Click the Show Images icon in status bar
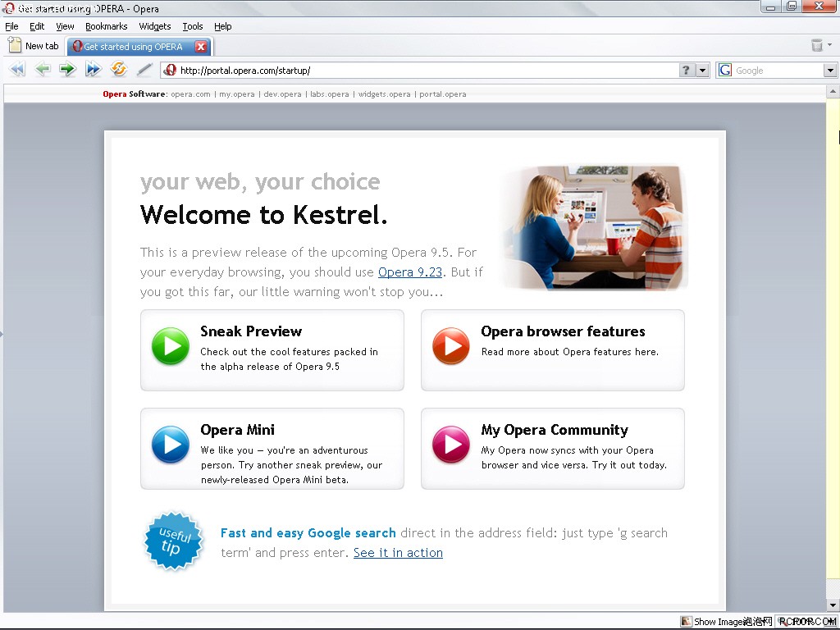840x630 pixels. (x=687, y=622)
